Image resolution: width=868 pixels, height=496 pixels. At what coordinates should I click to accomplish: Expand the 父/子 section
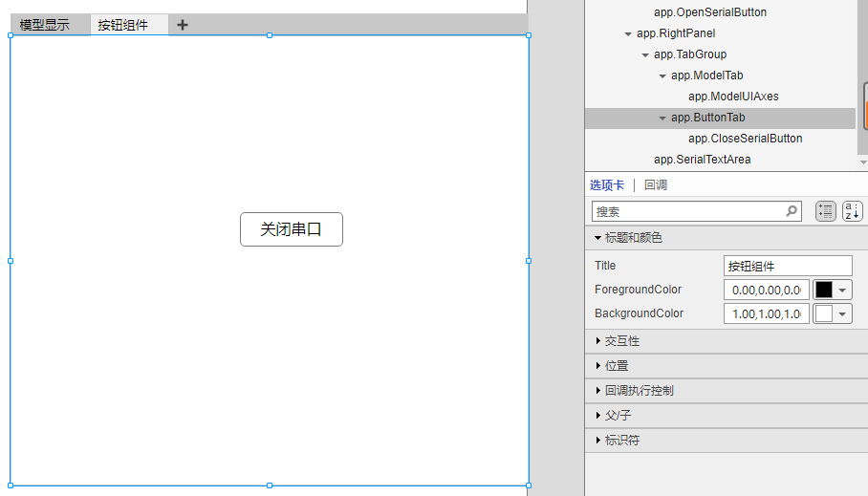pyautogui.click(x=727, y=415)
